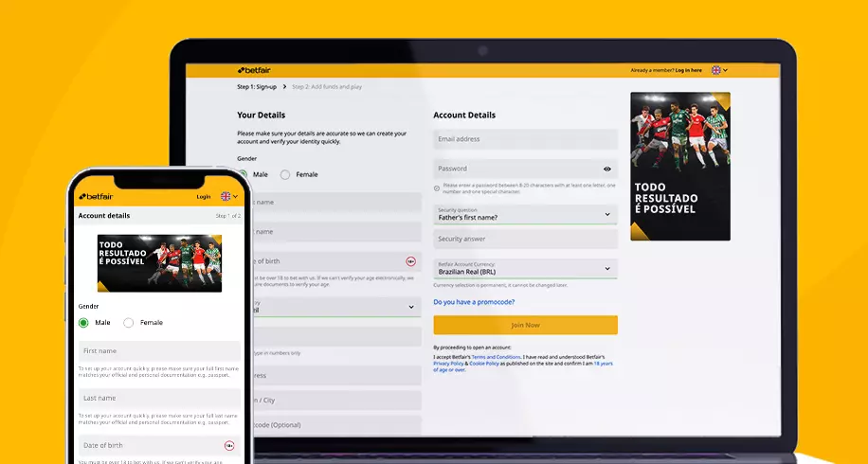This screenshot has width=868, height=464.
Task: Click the UK flag icon on the phone header
Action: (226, 196)
